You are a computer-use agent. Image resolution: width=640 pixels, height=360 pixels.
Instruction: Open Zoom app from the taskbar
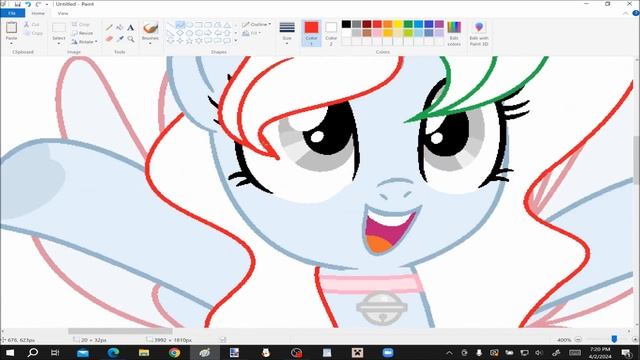point(388,353)
